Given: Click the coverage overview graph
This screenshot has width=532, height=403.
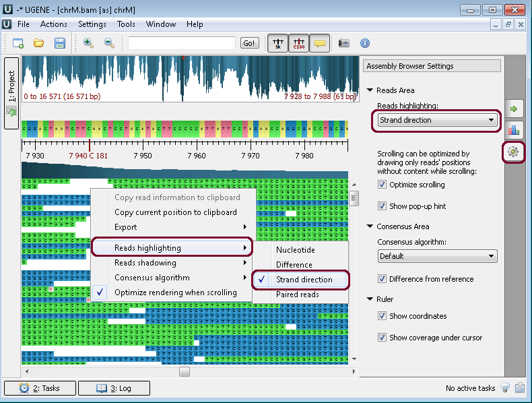Looking at the screenshot, I should pos(191,79).
